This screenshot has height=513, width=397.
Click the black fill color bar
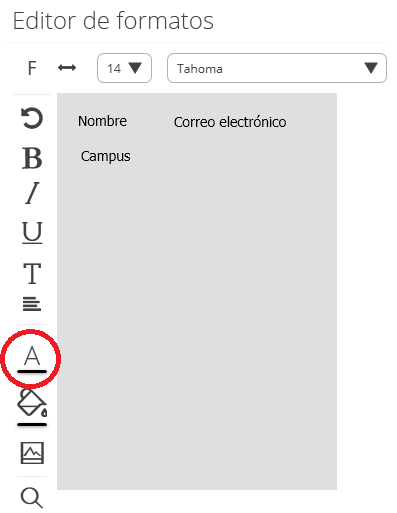(32, 425)
